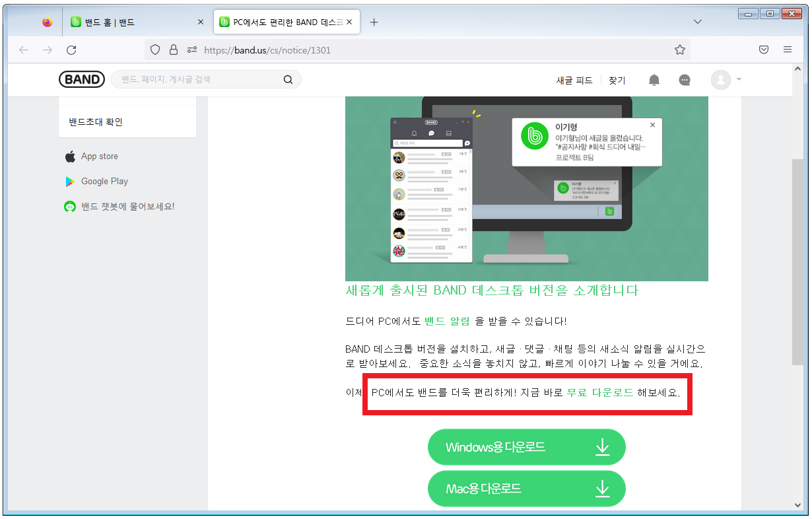The width and height of the screenshot is (812, 519).
Task: Click the scrollbar down arrow
Action: tap(797, 504)
